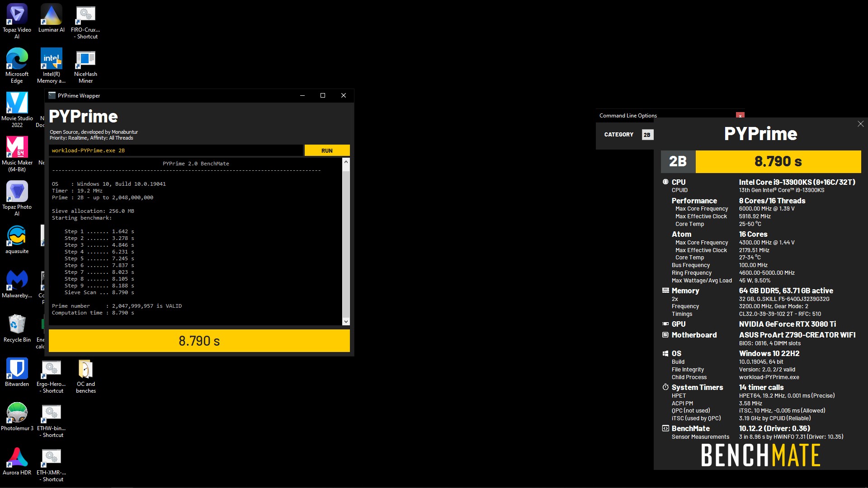Click the Memory module icon in results

[665, 290]
